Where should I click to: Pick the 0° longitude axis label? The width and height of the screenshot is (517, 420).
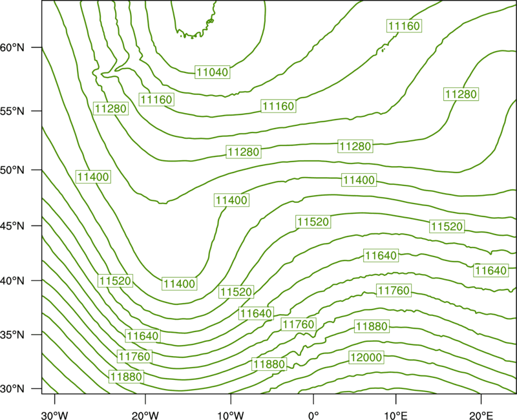pyautogui.click(x=313, y=415)
